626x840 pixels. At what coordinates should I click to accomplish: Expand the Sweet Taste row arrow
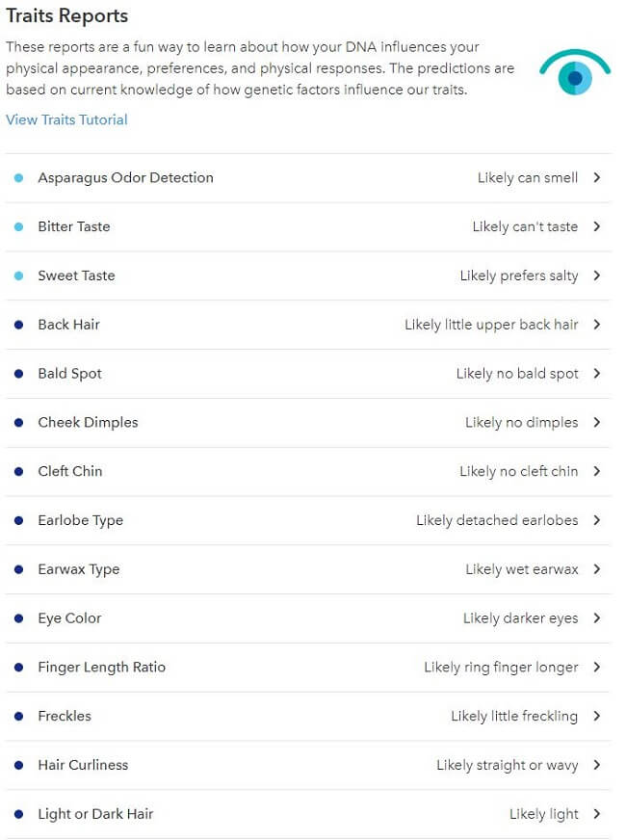[597, 276]
